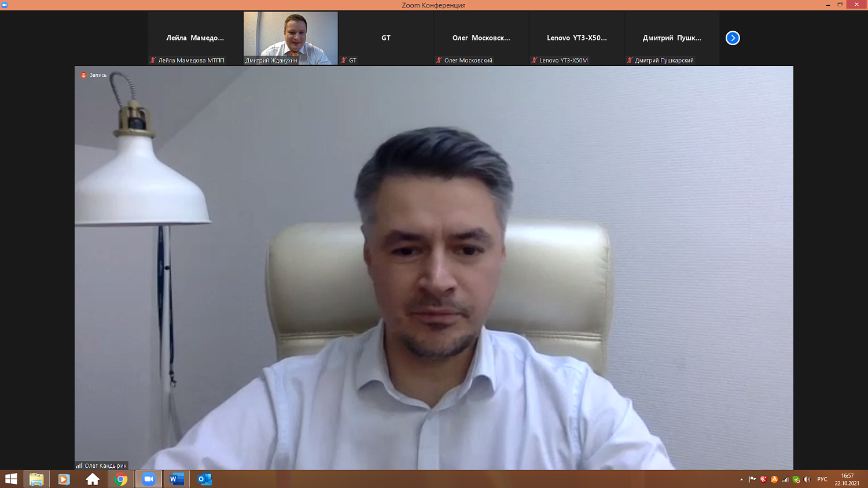
Task: Open File Explorer from the taskbar
Action: coord(36,479)
